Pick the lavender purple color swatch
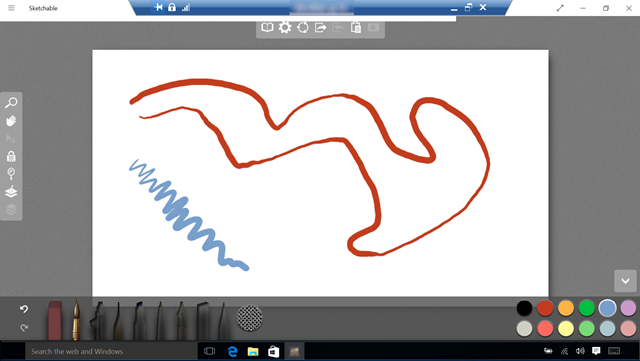Screen dimensions: 640x361 click(x=628, y=308)
